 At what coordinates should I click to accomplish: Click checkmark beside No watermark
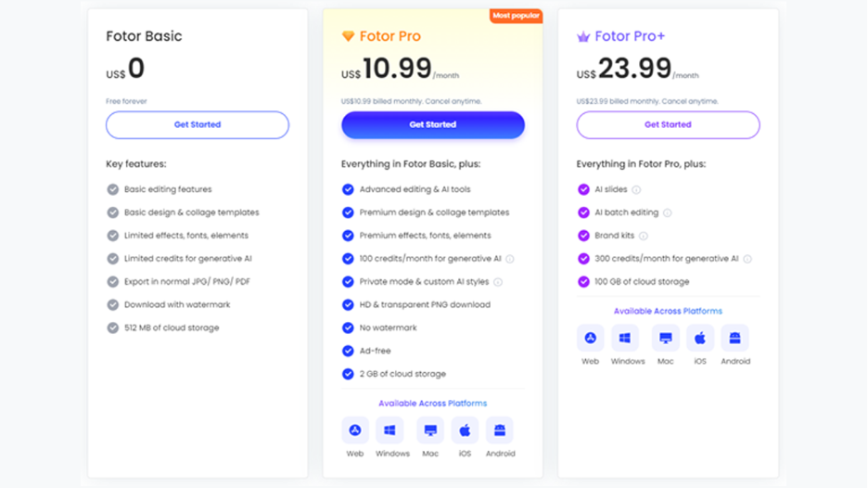tap(348, 327)
